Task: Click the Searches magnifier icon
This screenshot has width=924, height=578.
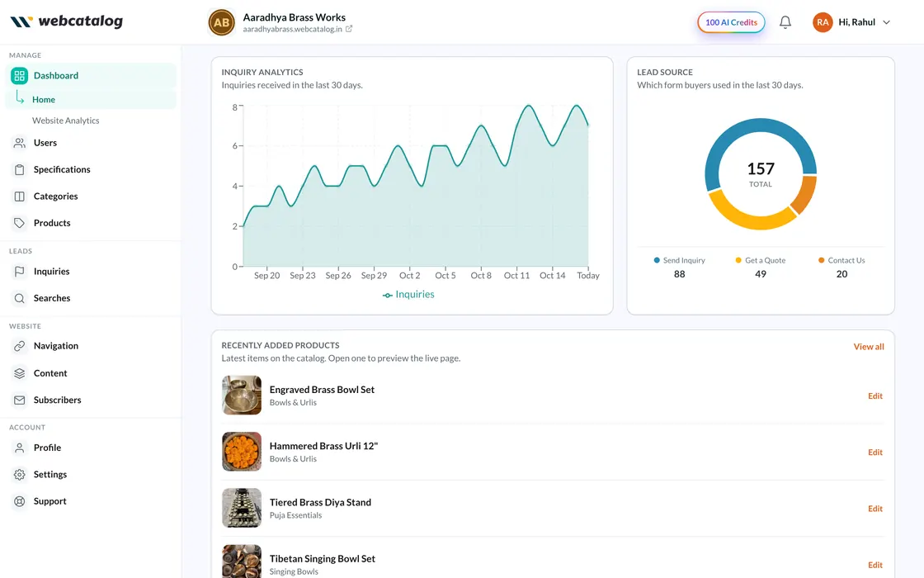Action: click(20, 298)
